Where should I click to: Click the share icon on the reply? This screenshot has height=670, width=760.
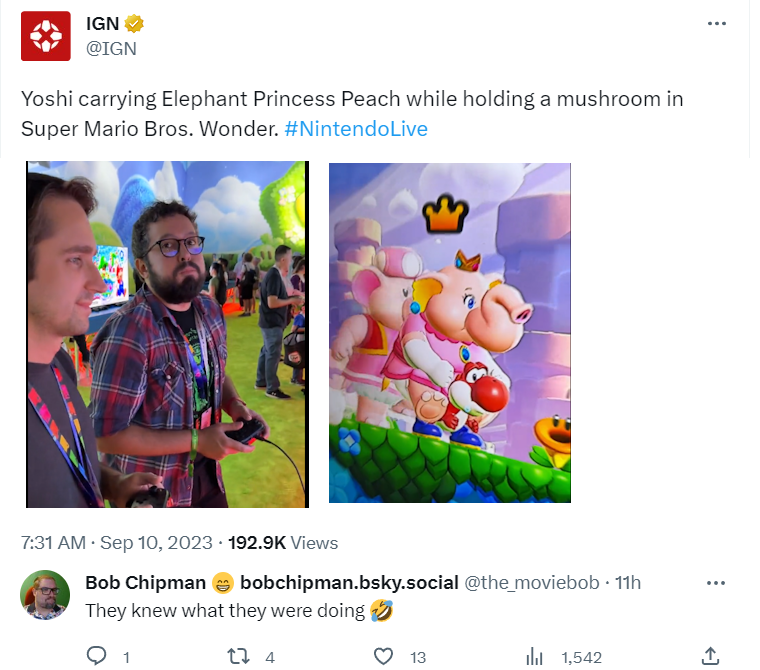[710, 656]
